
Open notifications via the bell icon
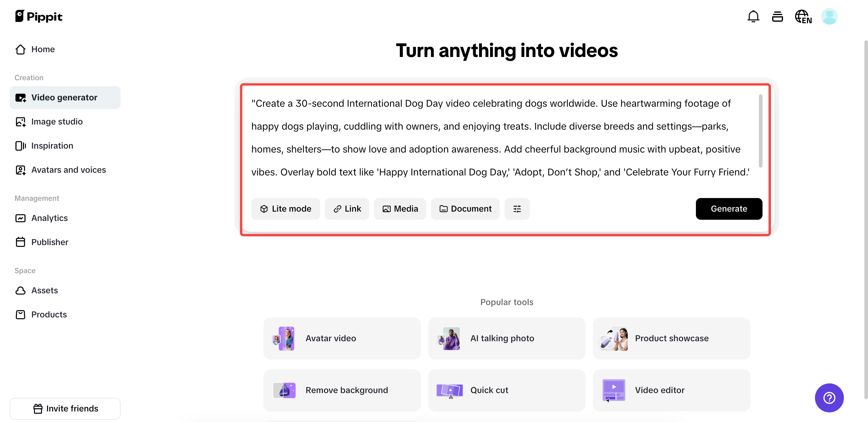(753, 16)
